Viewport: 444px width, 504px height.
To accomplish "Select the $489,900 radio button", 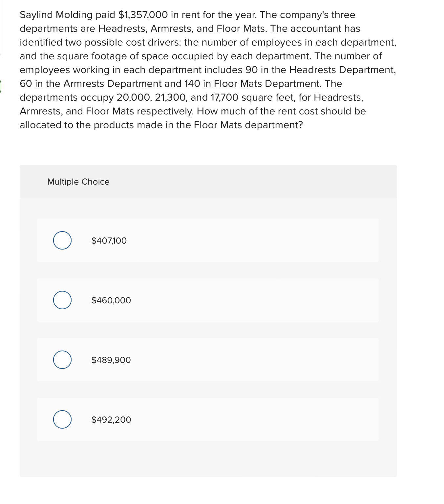I will coord(62,360).
